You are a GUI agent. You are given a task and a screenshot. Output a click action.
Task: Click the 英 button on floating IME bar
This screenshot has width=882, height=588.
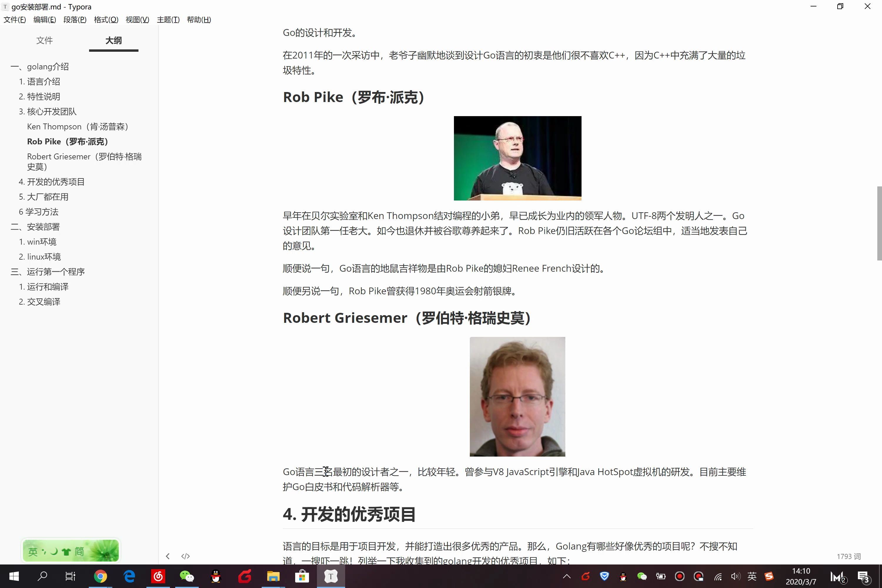(x=33, y=552)
